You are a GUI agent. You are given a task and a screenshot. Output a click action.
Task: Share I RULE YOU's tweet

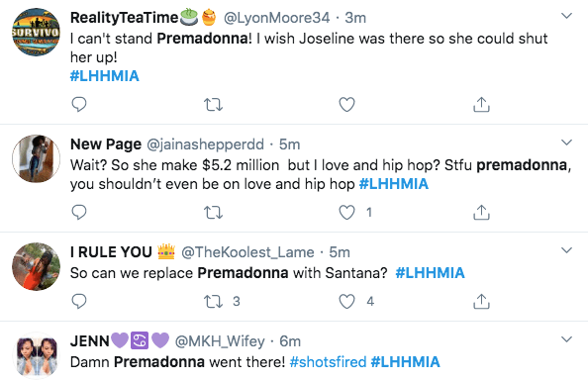(x=481, y=301)
